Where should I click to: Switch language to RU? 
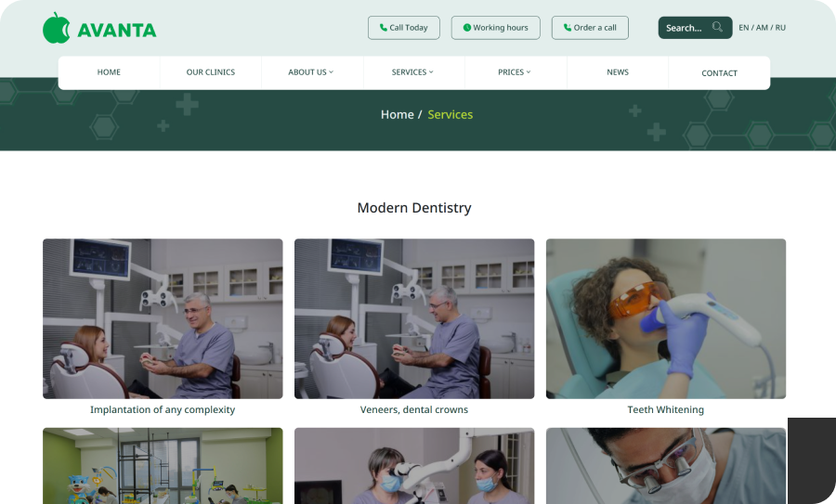(x=780, y=28)
